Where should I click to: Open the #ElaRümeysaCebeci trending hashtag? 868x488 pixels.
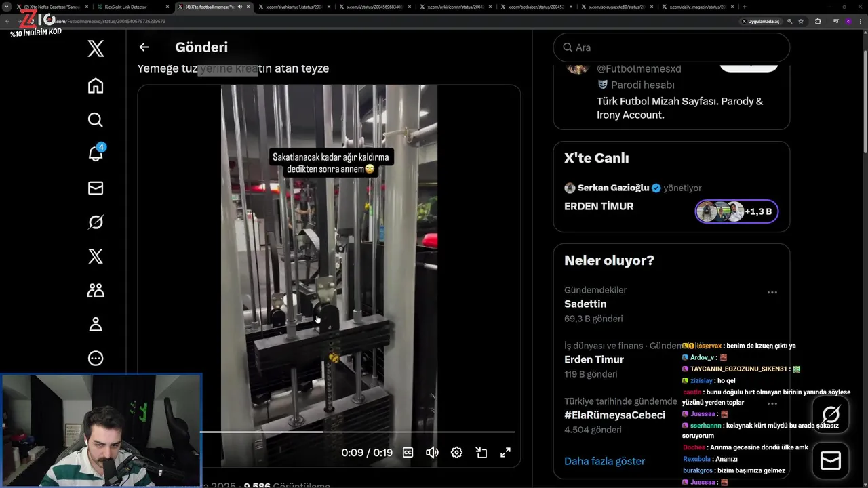614,415
